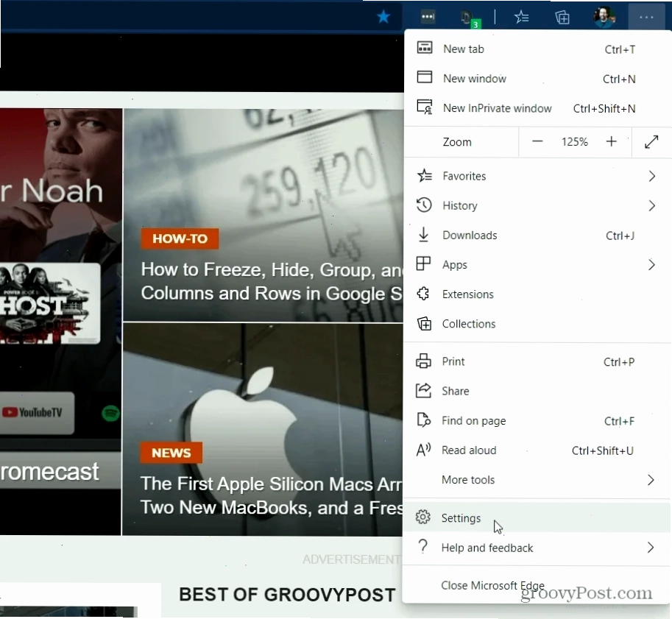Decrease zoom with the minus button

[537, 141]
